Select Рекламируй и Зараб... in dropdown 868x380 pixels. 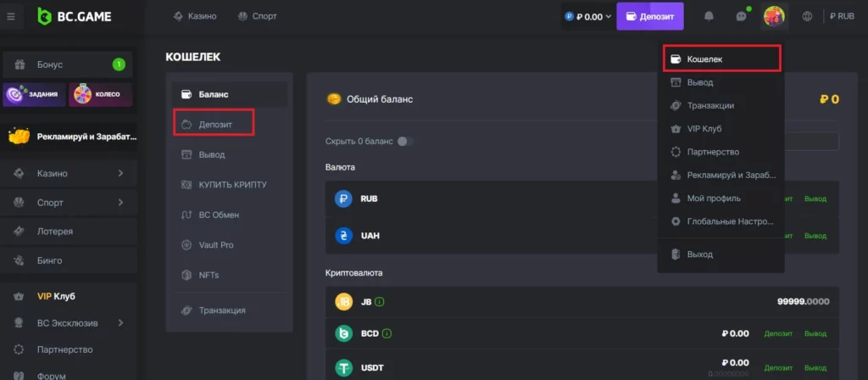(x=721, y=175)
